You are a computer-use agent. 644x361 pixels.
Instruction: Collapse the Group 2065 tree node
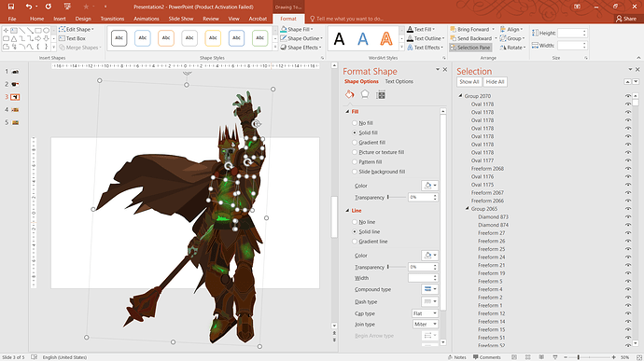coord(467,209)
